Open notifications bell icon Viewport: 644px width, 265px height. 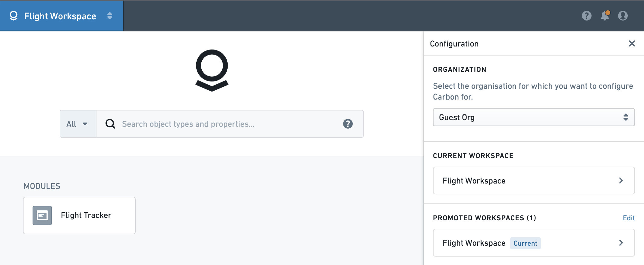pos(605,15)
